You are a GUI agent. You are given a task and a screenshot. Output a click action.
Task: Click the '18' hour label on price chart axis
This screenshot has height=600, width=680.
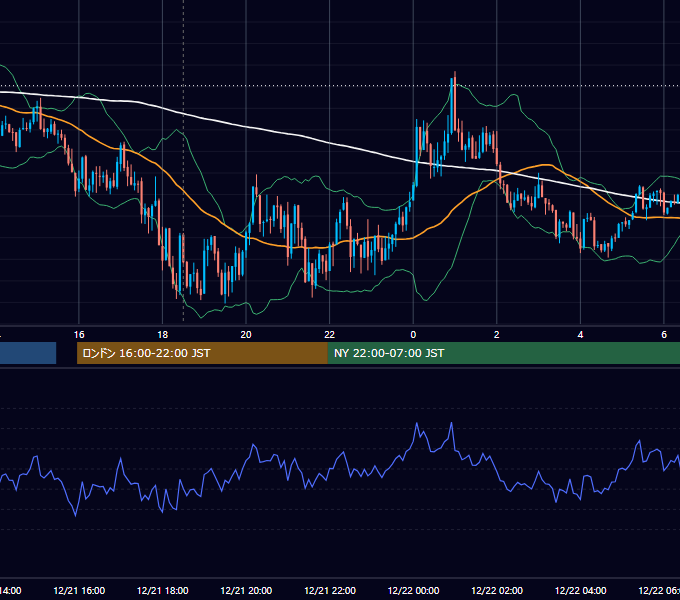pyautogui.click(x=162, y=335)
